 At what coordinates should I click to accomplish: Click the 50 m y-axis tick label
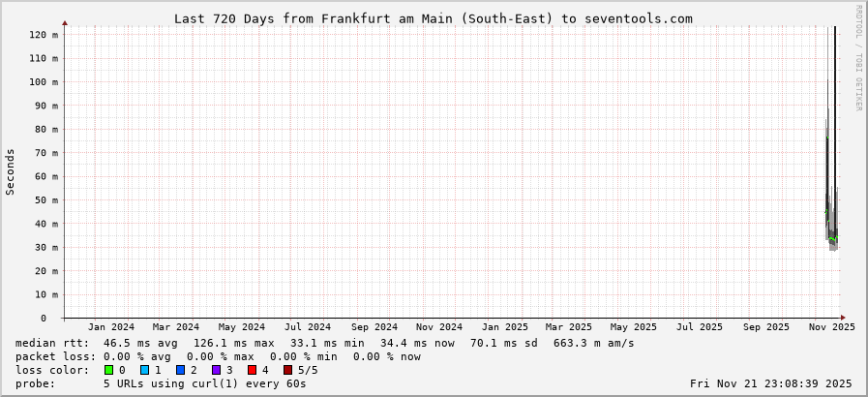(x=44, y=200)
